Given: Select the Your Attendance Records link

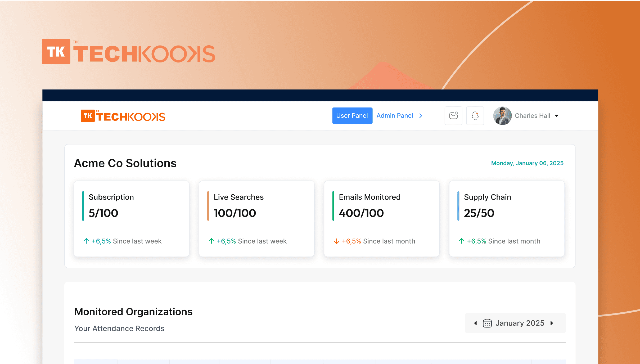Looking at the screenshot, I should [119, 328].
